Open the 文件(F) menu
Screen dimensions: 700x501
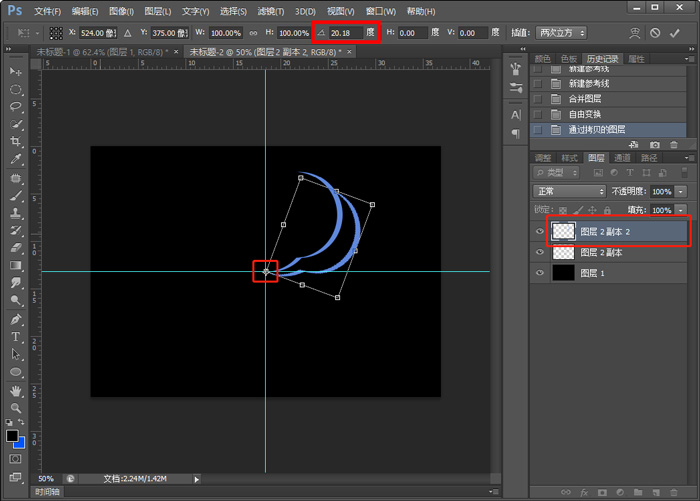pyautogui.click(x=47, y=11)
